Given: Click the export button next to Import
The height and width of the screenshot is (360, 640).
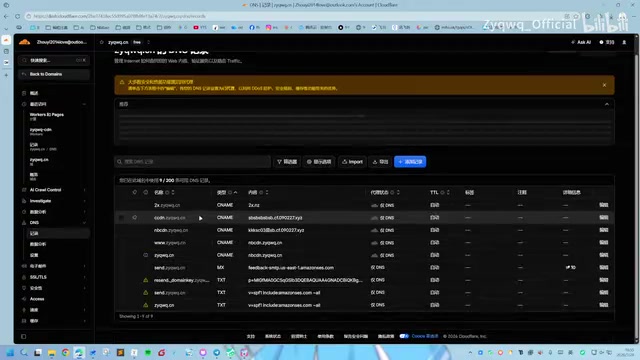Looking at the screenshot, I should coord(380,162).
